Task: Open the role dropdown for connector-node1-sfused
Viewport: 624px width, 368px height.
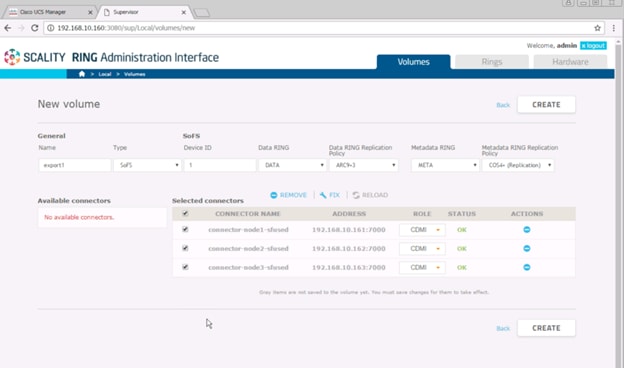Action: pyautogui.click(x=422, y=230)
